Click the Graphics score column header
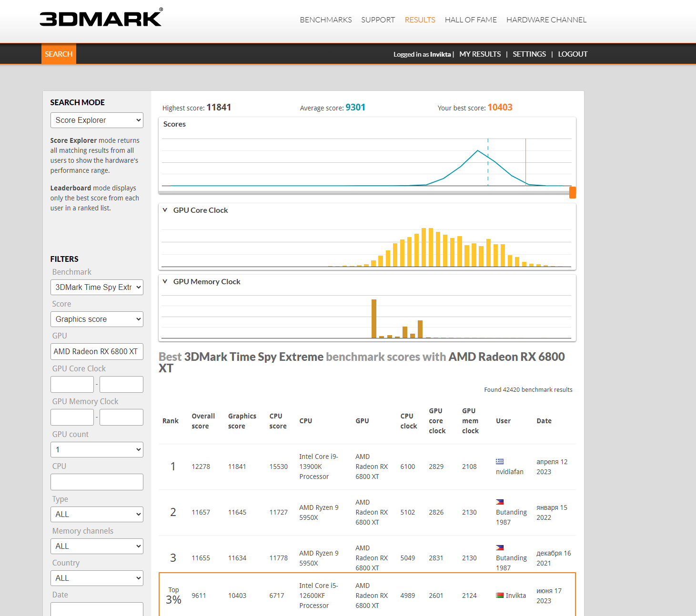The height and width of the screenshot is (616, 696). (x=242, y=421)
